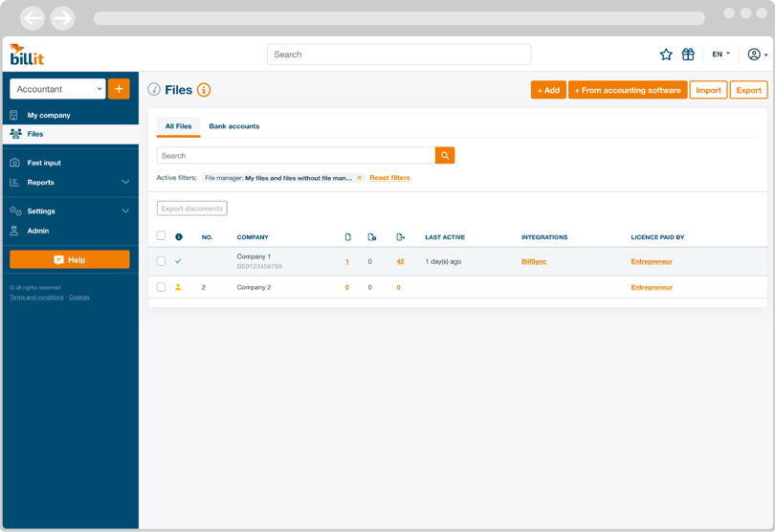The image size is (775, 532).
Task: Open the gift box icon
Action: [688, 55]
